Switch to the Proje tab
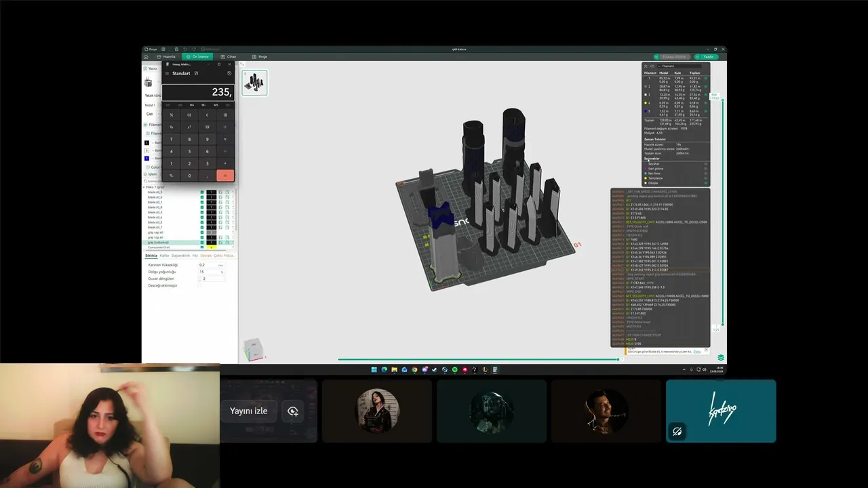 tap(260, 57)
